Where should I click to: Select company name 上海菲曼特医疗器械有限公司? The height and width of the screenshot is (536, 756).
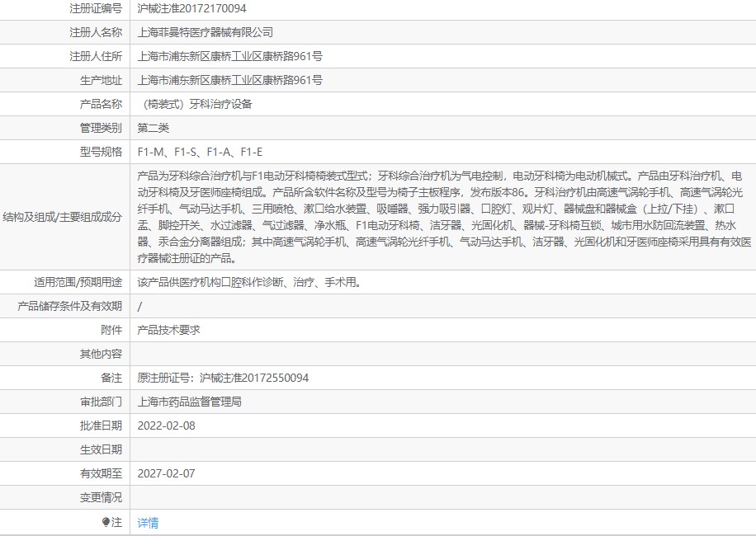tap(205, 32)
